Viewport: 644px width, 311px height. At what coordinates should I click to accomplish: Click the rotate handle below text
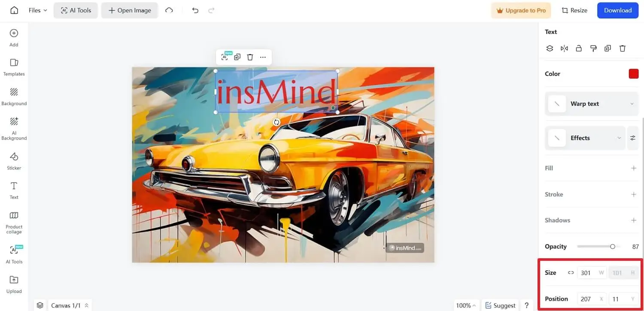(276, 122)
